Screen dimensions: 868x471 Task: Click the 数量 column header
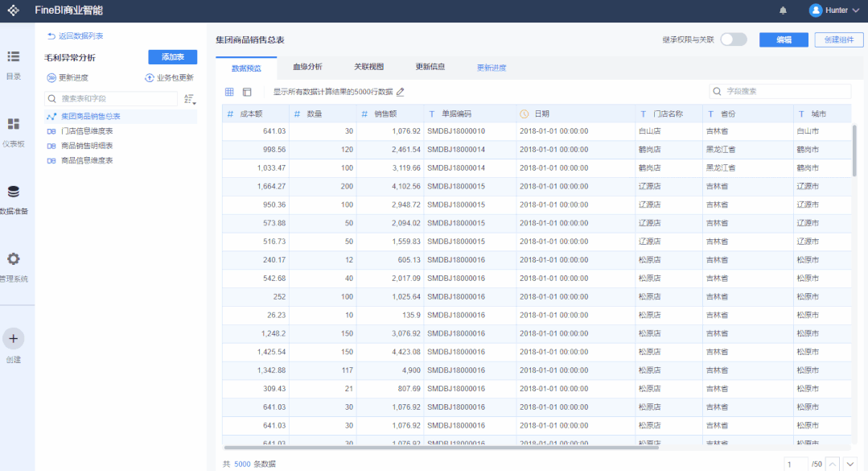(323, 114)
